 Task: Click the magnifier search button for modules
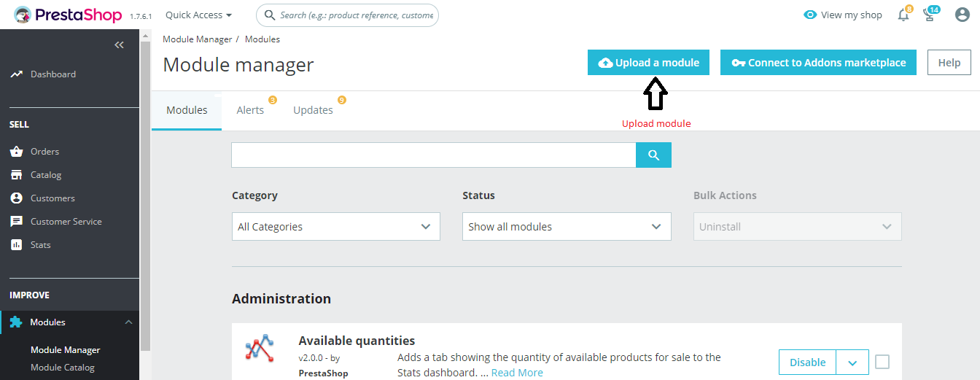653,155
